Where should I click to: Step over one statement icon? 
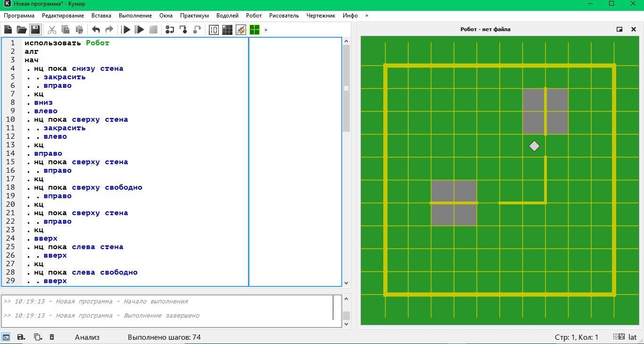[x=170, y=30]
